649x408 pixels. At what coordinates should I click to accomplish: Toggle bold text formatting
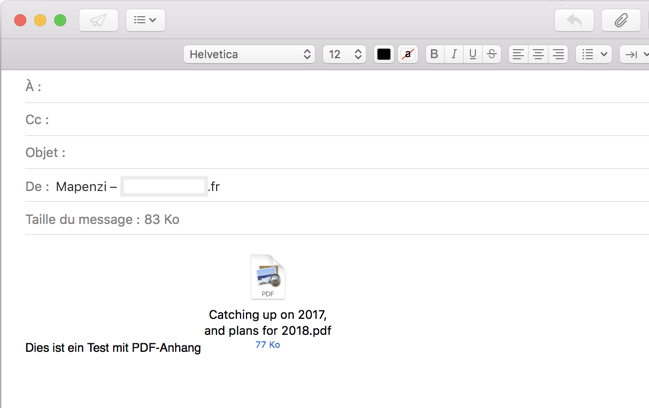434,54
